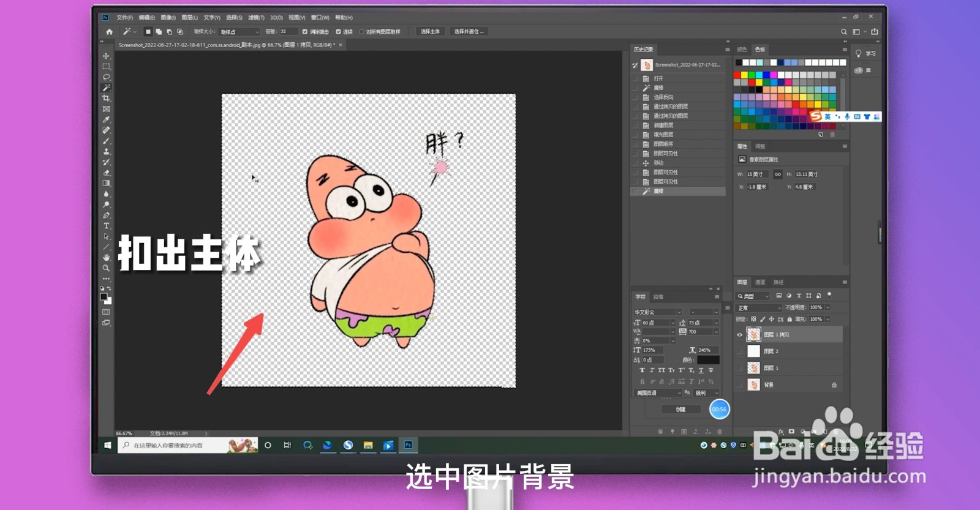980x510 pixels.
Task: Enable 对所有图层取样 checkbox
Action: point(361,32)
